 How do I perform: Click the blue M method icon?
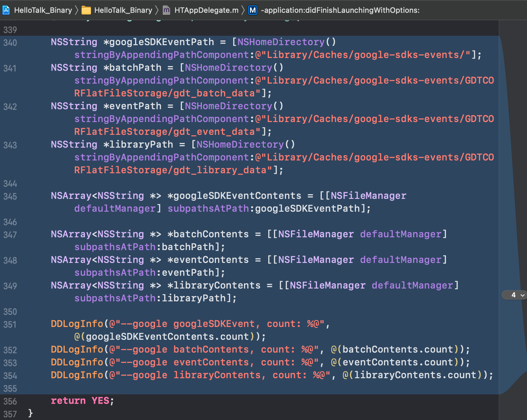click(253, 10)
